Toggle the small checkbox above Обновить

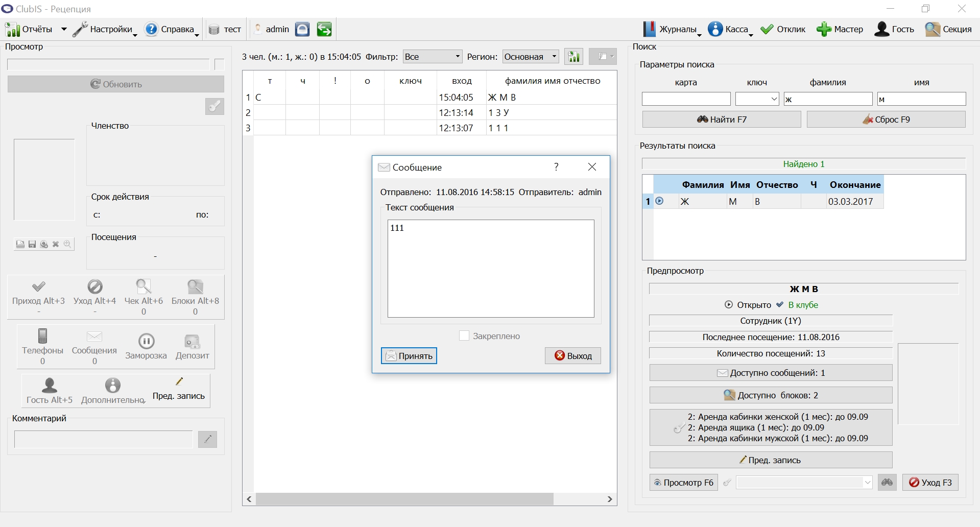(220, 64)
